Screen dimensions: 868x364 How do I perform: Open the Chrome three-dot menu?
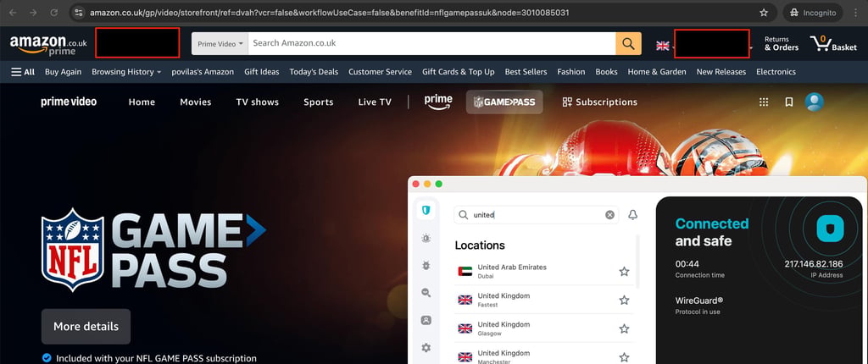click(x=856, y=12)
